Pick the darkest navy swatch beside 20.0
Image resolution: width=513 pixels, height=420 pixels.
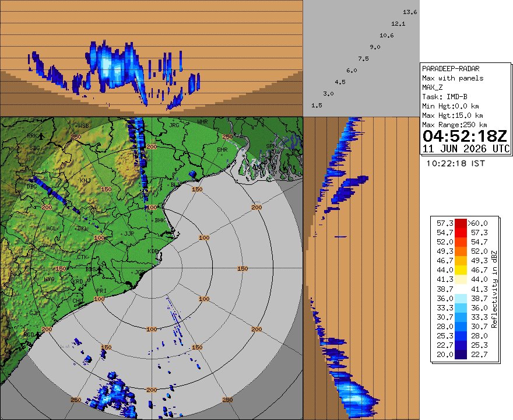[x=461, y=355]
